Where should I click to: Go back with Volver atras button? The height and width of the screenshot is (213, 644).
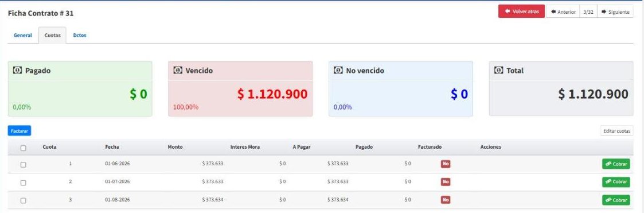coord(522,11)
